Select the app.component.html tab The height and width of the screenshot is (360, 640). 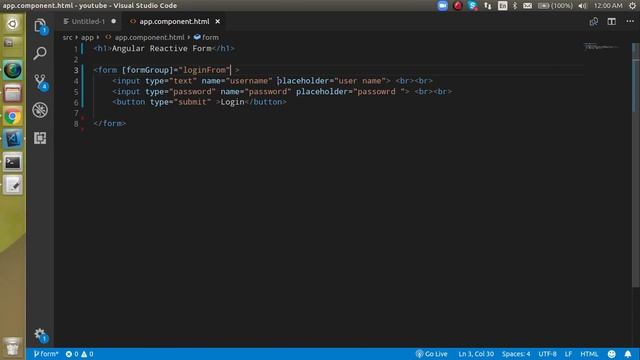click(x=174, y=22)
